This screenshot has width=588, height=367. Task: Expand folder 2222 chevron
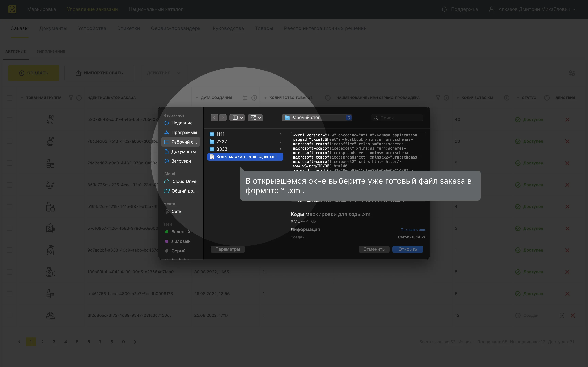pos(280,141)
